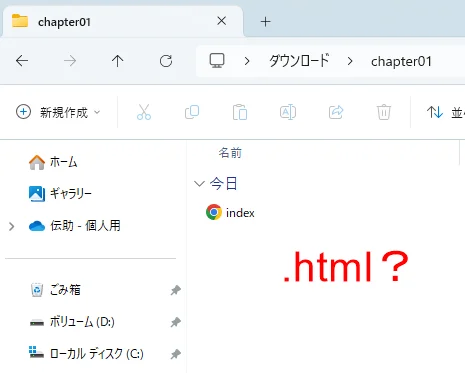Go up one folder level
The height and width of the screenshot is (373, 465).
[117, 61]
